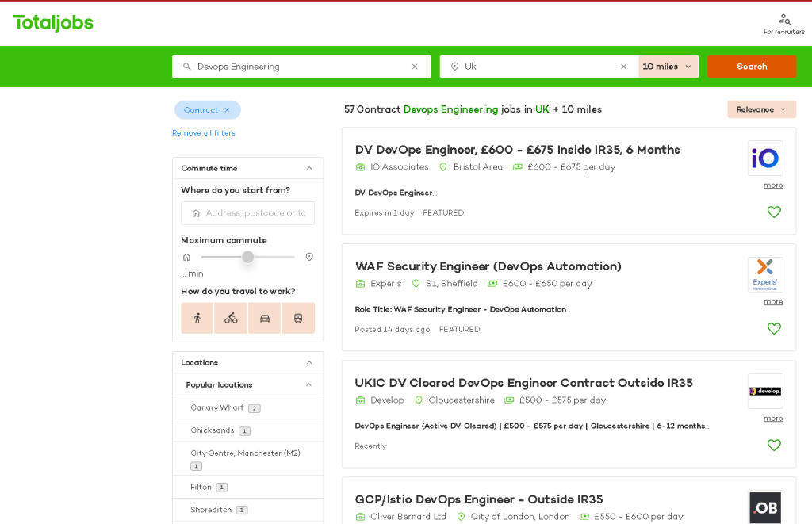
Task: Click S1, Sheffield location text
Action: (x=451, y=284)
